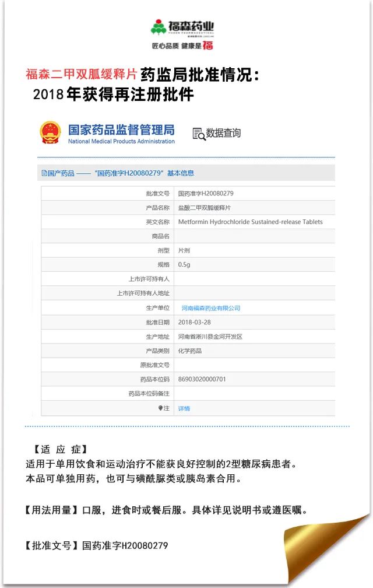Image resolution: width=373 pixels, height=588 pixels.
Task: Click the 原批准文号 row label
Action: click(x=154, y=365)
